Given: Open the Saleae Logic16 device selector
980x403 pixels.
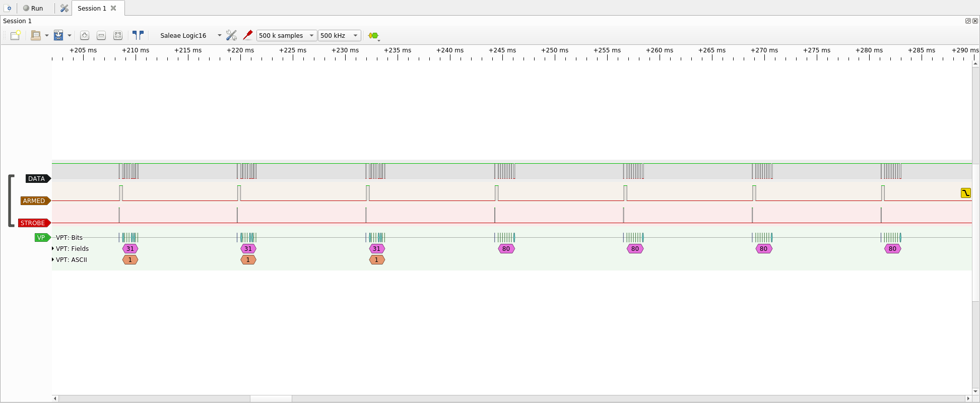Looking at the screenshot, I should [190, 35].
